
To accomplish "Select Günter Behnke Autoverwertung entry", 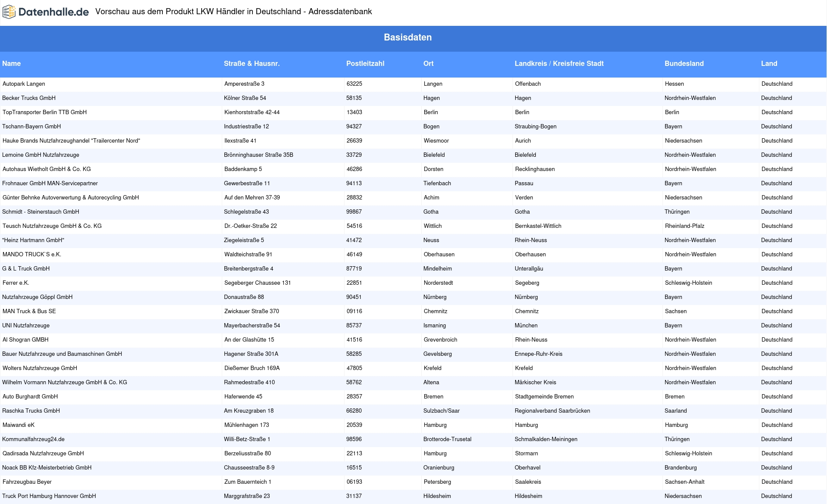I will coord(71,198).
